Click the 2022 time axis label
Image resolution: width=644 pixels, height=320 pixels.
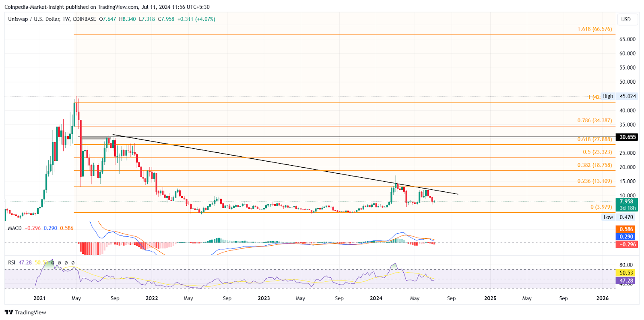click(152, 298)
